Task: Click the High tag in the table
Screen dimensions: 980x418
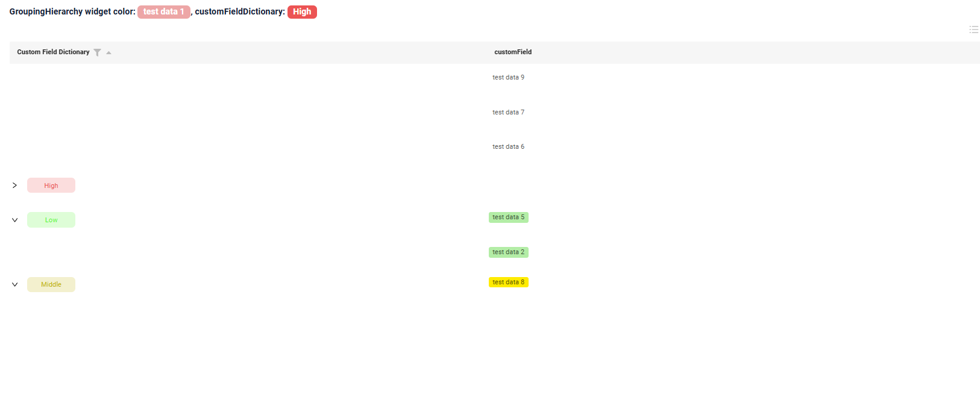Action: tap(51, 186)
